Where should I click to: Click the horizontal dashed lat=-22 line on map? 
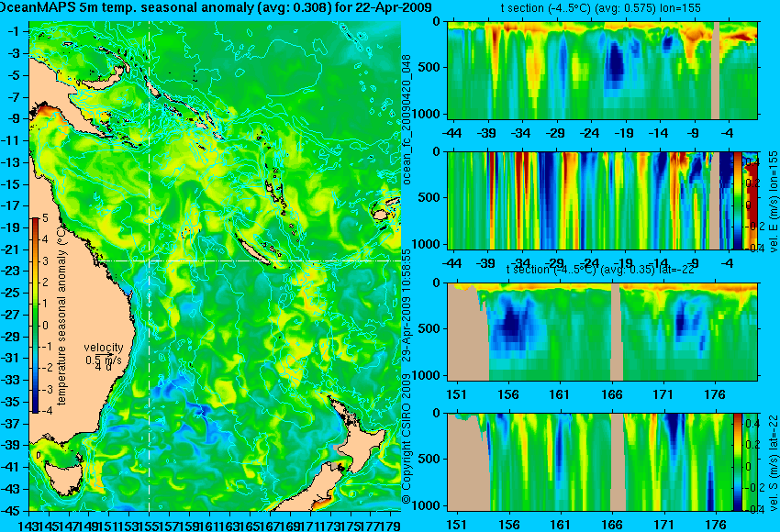pyautogui.click(x=249, y=260)
